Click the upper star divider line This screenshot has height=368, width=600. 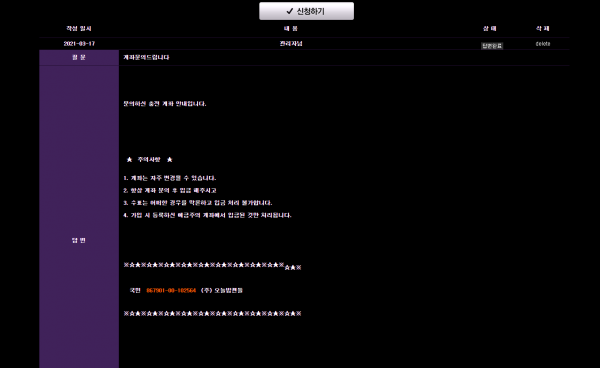(212, 266)
